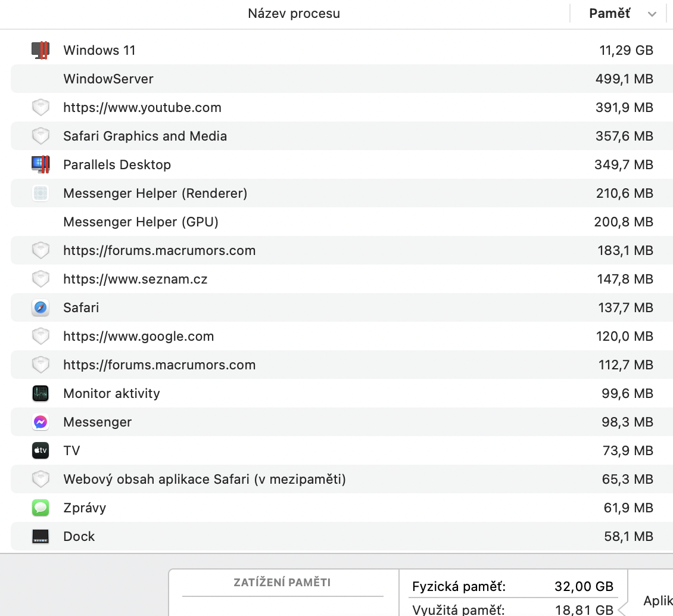
Task: Click the 112,7 MB memory value
Action: (626, 365)
